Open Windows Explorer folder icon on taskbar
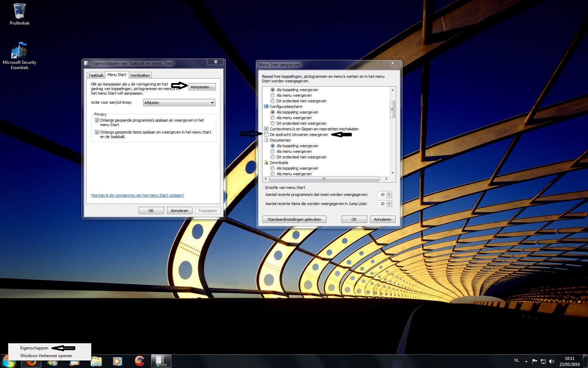This screenshot has width=588, height=368. click(96, 361)
